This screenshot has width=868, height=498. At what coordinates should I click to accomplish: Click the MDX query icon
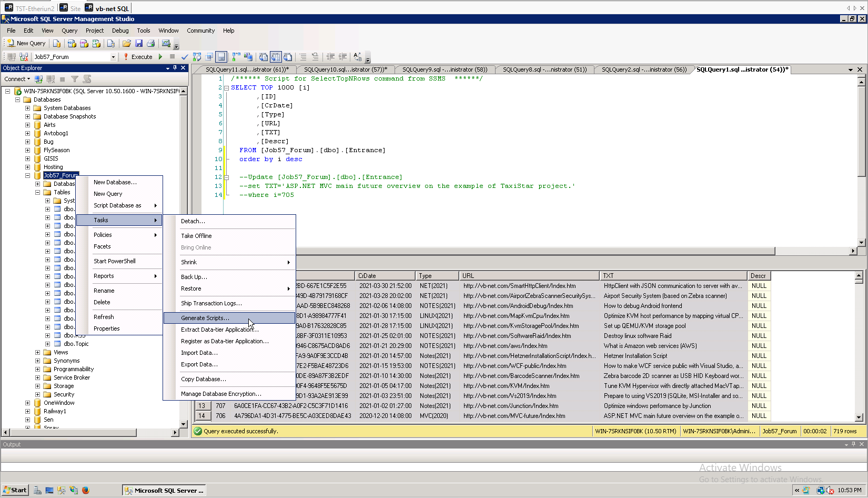pyautogui.click(x=72, y=43)
